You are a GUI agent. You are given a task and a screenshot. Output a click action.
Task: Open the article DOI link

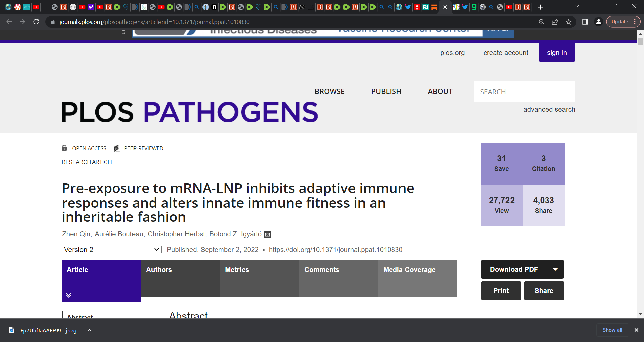(x=336, y=250)
